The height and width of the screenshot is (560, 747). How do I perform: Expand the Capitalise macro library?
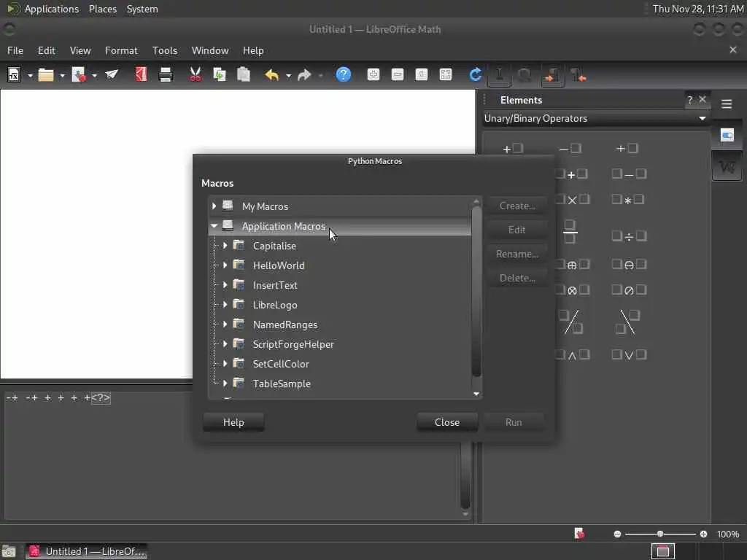pyautogui.click(x=225, y=246)
